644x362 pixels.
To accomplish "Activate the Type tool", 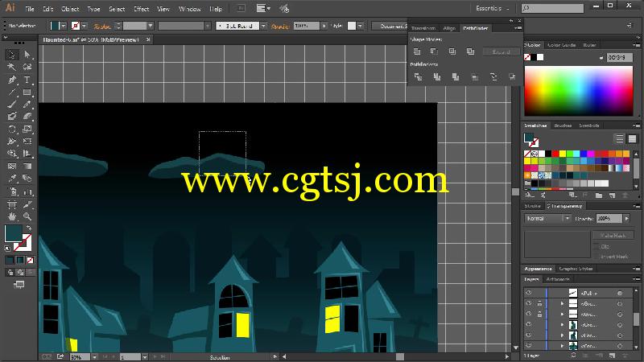I will [27, 80].
